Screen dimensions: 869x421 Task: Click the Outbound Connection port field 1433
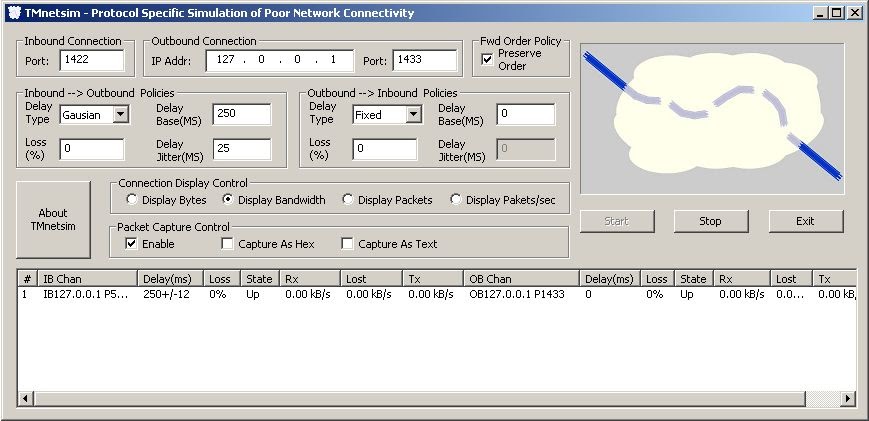[425, 60]
